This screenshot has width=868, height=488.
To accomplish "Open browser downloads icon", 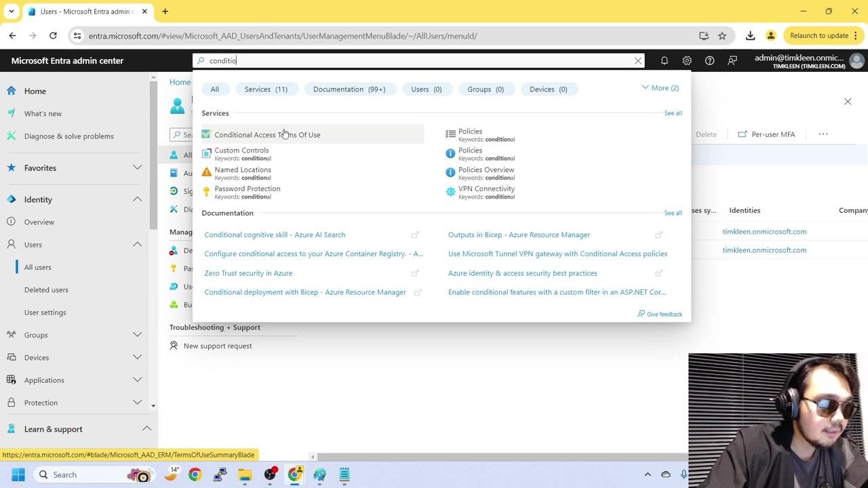I will click(750, 36).
